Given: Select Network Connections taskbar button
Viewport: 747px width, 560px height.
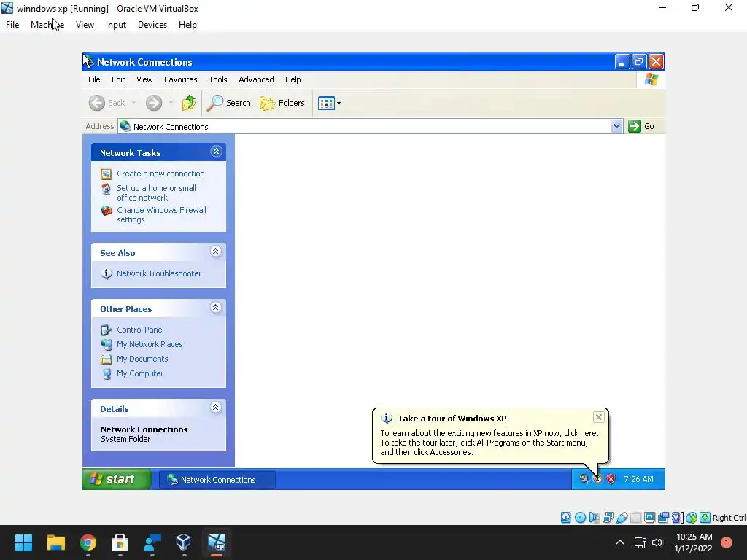Looking at the screenshot, I should [217, 480].
